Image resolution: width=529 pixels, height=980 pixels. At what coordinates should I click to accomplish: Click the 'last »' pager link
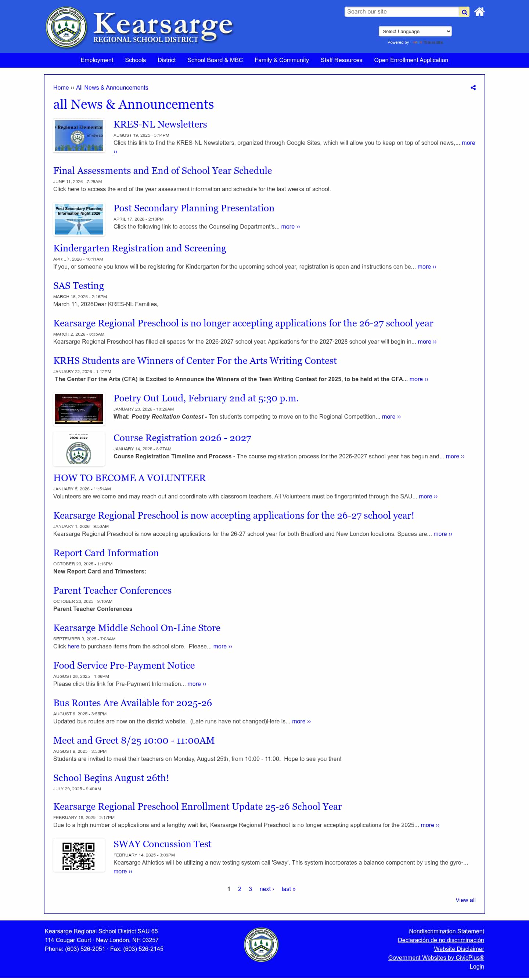[289, 889]
